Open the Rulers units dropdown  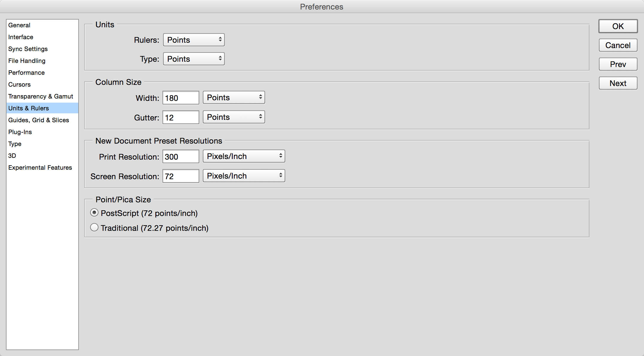pos(194,40)
